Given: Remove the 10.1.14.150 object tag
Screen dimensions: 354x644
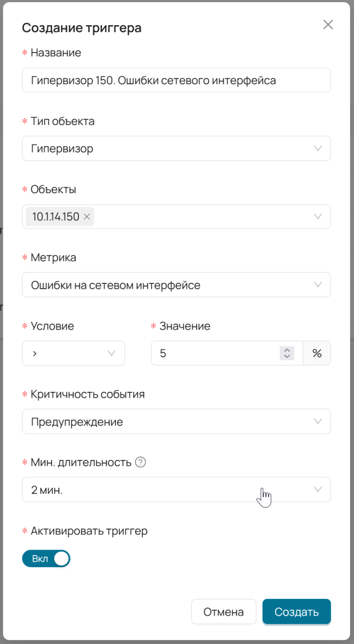Looking at the screenshot, I should pyautogui.click(x=87, y=217).
